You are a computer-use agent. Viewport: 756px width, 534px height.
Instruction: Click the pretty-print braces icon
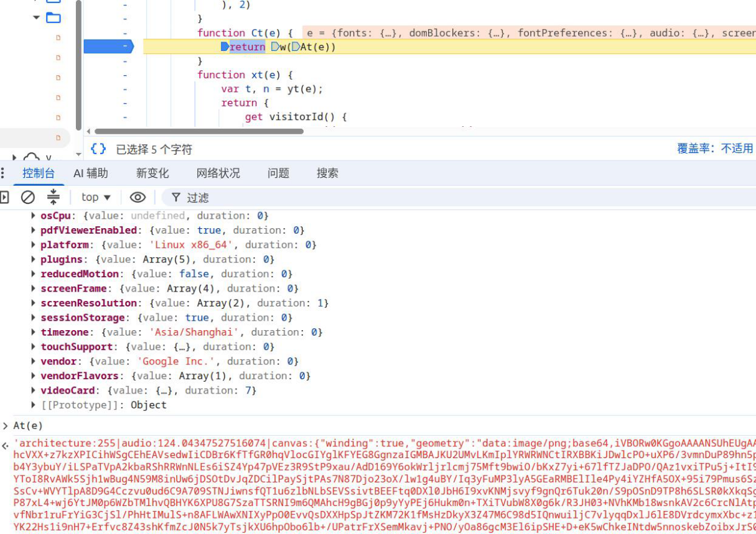pyautogui.click(x=98, y=149)
